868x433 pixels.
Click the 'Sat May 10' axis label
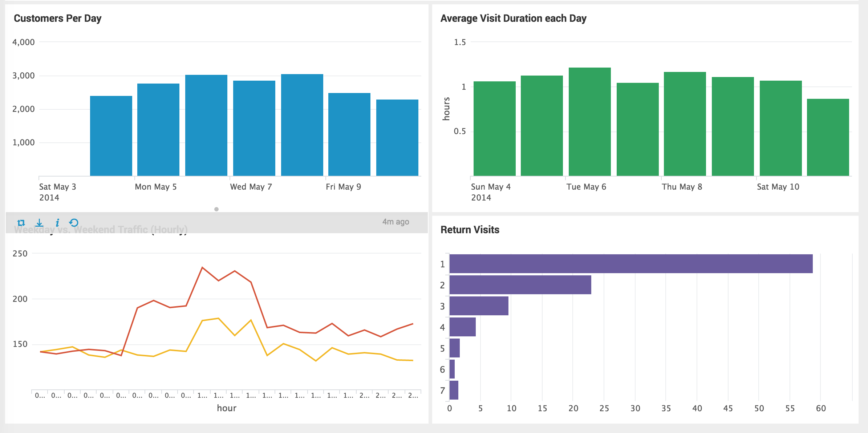click(778, 187)
